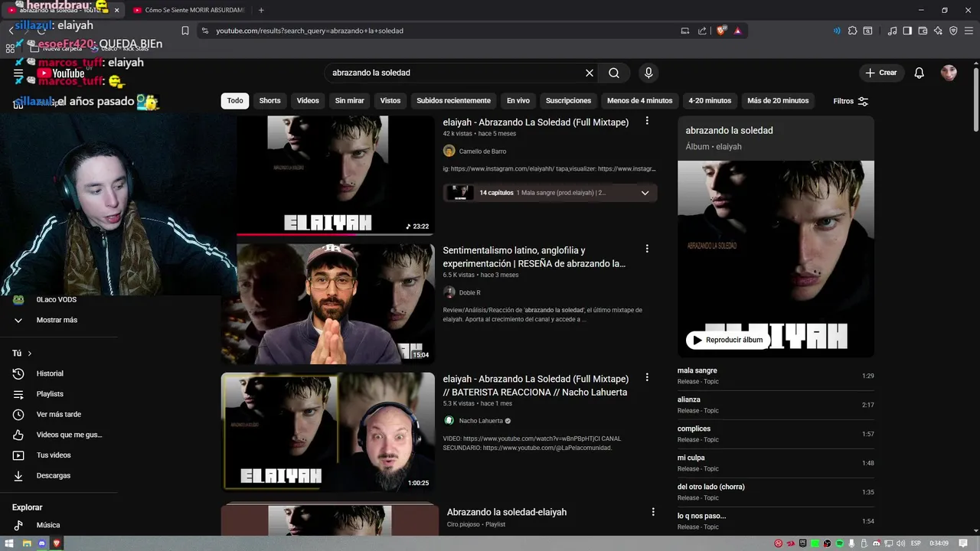Screen dimensions: 980x551
Task: Open thumbnail of BATERISTA REACCIONA video
Action: click(x=328, y=432)
